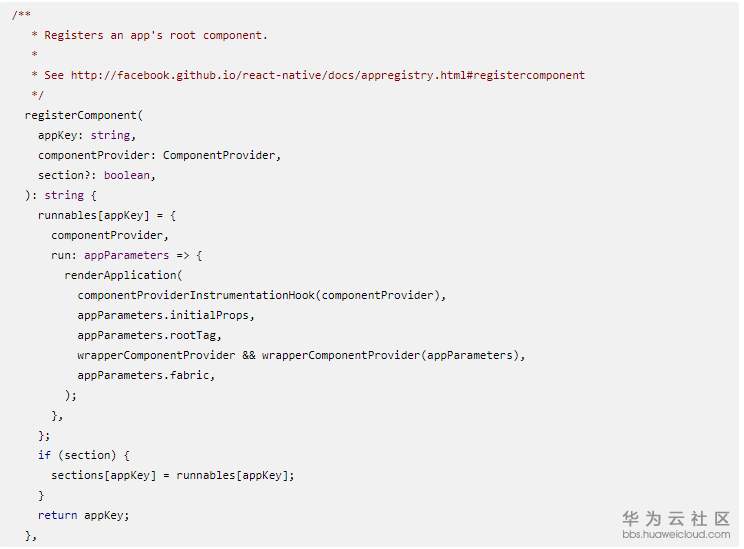The height and width of the screenshot is (549, 744).
Task: Click the renderApplication( call
Action: [x=123, y=275]
